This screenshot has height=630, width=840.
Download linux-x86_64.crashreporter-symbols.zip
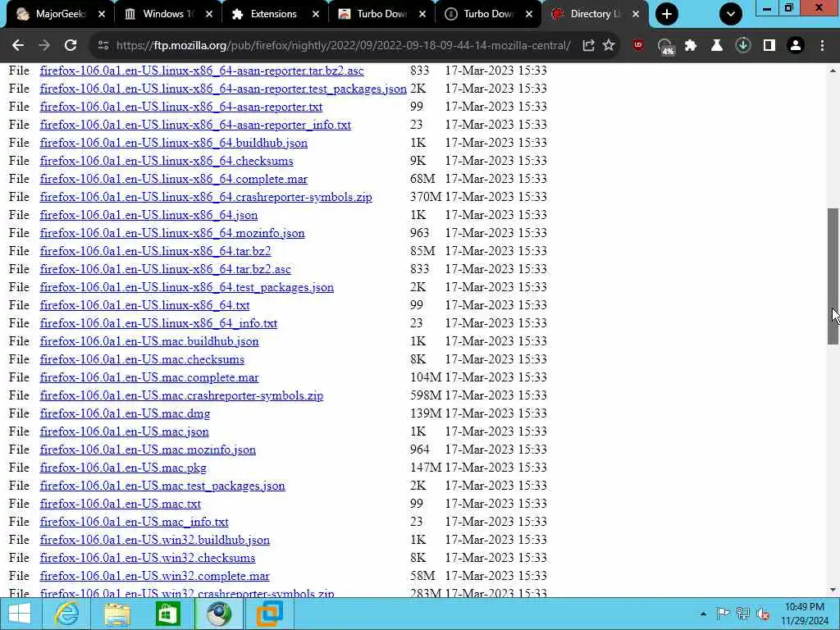pyautogui.click(x=206, y=197)
